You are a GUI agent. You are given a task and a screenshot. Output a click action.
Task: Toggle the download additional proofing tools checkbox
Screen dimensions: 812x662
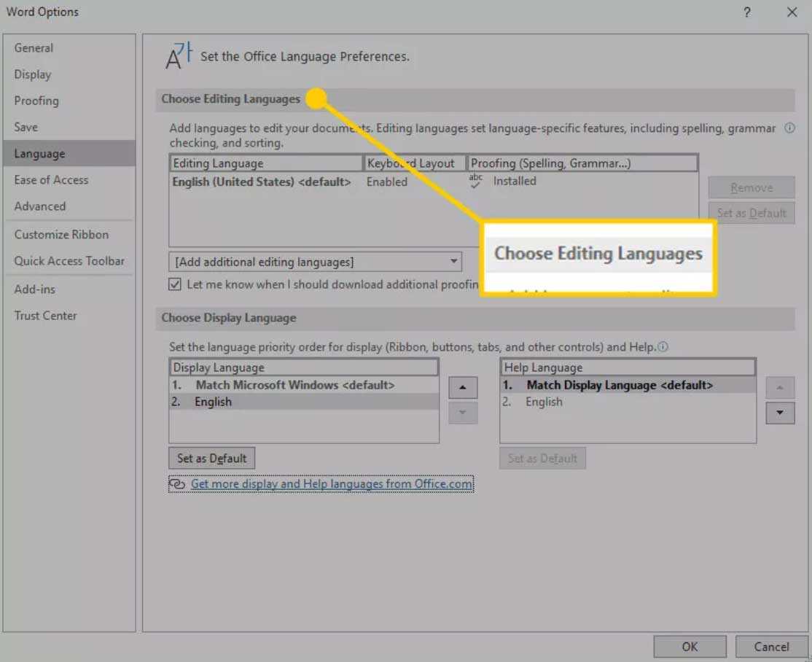point(175,284)
